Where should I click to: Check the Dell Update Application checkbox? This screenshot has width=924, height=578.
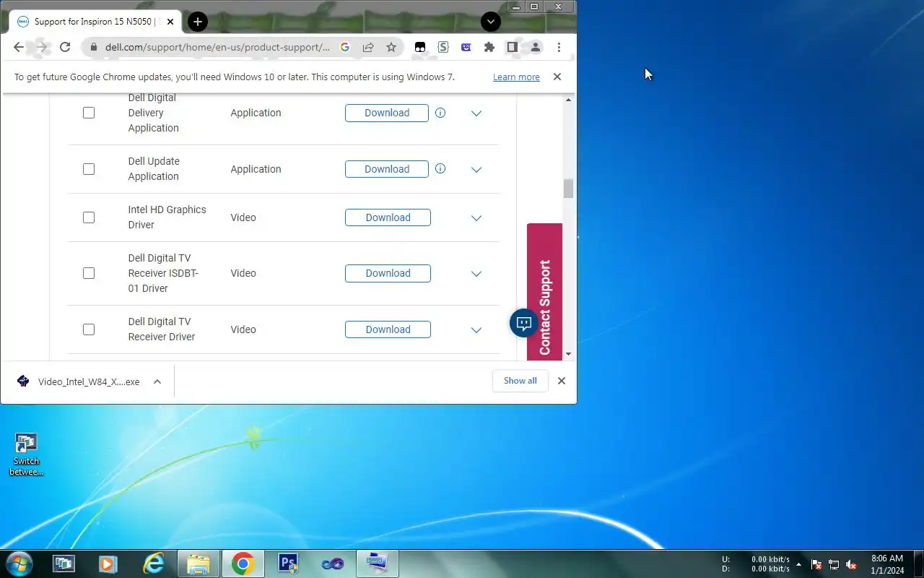[x=89, y=169]
